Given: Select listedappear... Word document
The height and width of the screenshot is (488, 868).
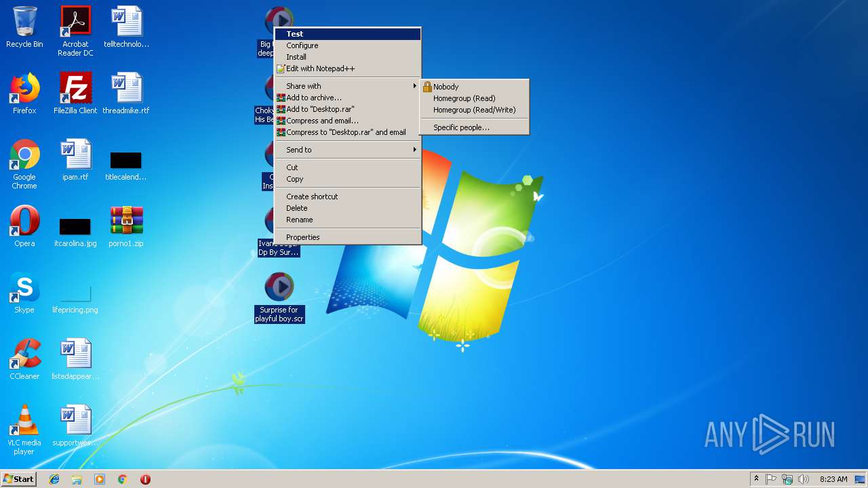Looking at the screenshot, I should pyautogui.click(x=75, y=360).
